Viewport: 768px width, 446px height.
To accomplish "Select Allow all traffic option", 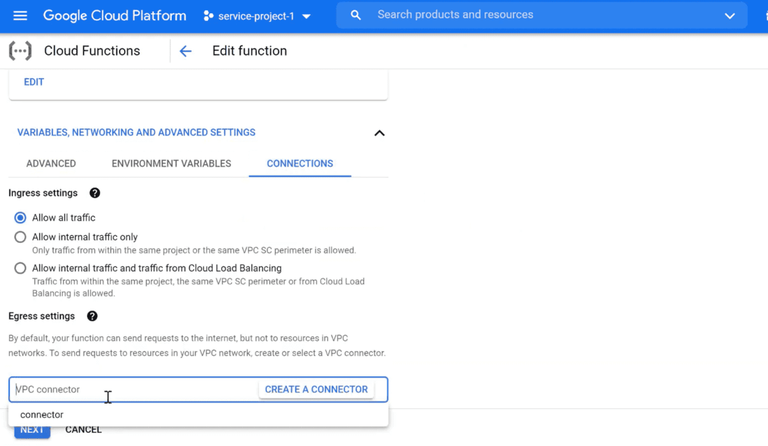I will [x=20, y=218].
